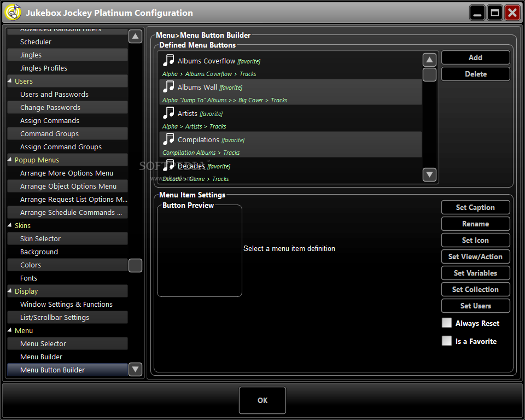The image size is (525, 420).
Task: Open the Skin Selector page
Action: pyautogui.click(x=68, y=239)
